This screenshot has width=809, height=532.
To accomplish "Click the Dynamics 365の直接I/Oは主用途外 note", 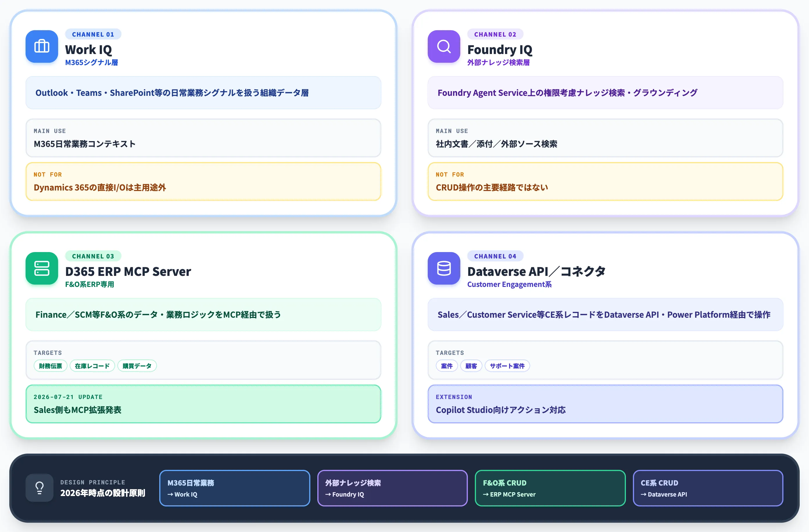I will [100, 188].
